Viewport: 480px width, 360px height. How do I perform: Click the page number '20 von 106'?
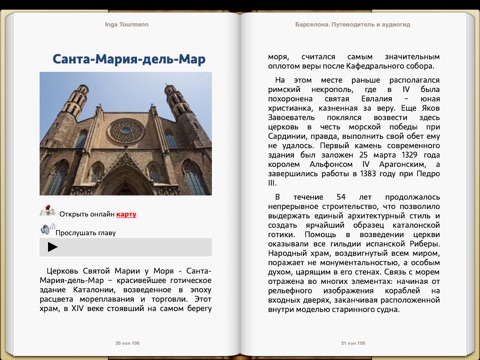[127, 343]
